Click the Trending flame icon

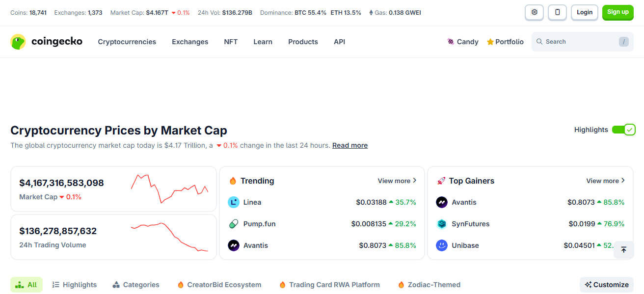tap(233, 181)
